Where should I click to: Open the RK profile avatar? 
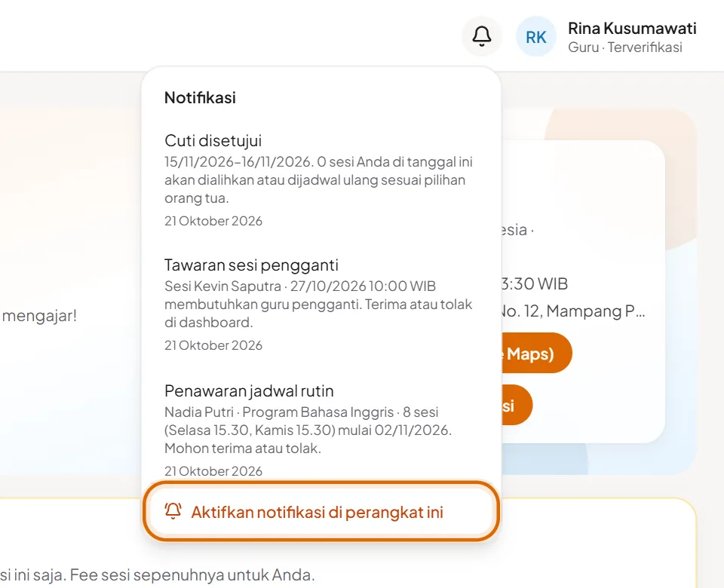(535, 36)
